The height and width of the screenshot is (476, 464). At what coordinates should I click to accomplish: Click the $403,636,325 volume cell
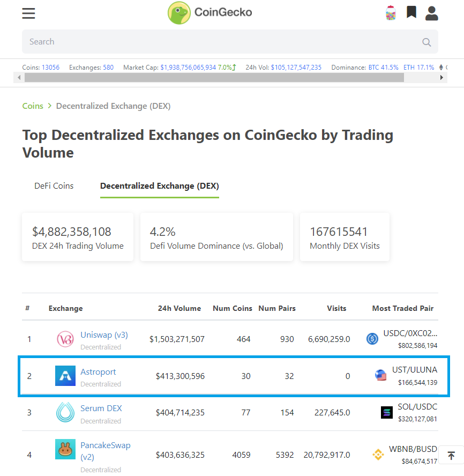(180, 455)
